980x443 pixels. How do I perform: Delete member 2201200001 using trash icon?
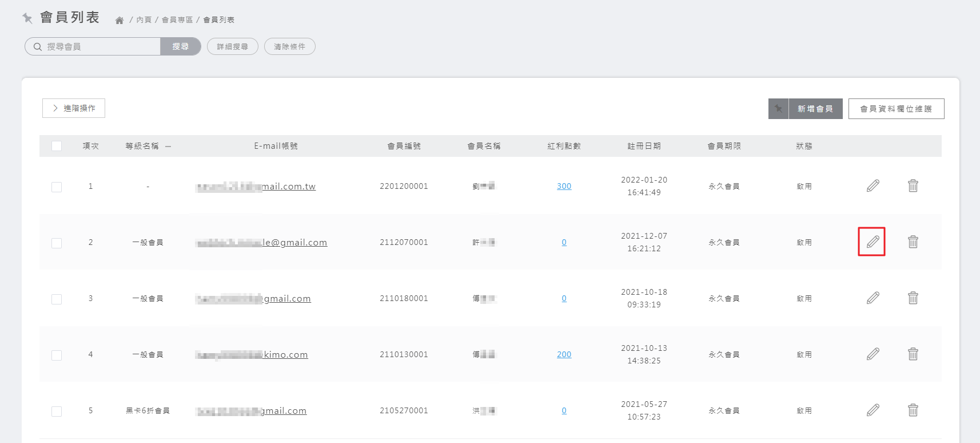(913, 185)
